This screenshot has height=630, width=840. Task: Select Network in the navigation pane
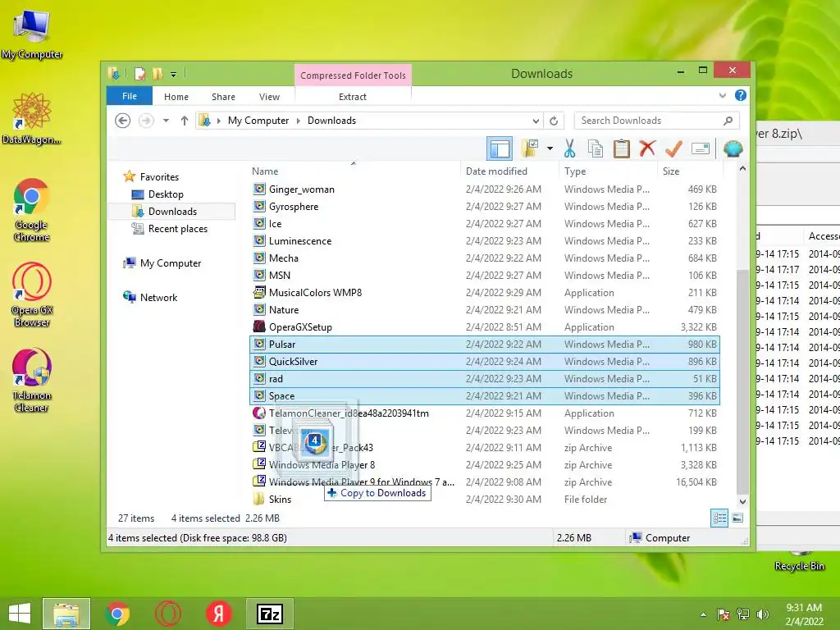(x=158, y=297)
